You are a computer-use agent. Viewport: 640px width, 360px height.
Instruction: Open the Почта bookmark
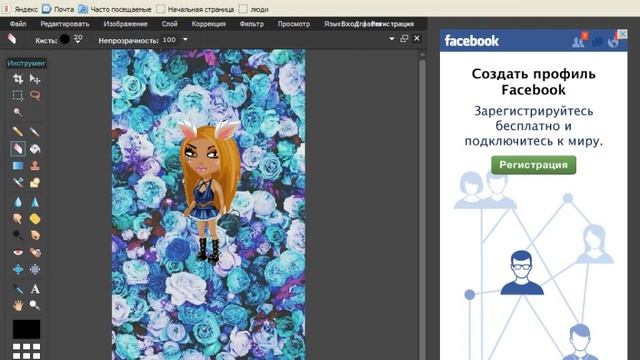58,9
